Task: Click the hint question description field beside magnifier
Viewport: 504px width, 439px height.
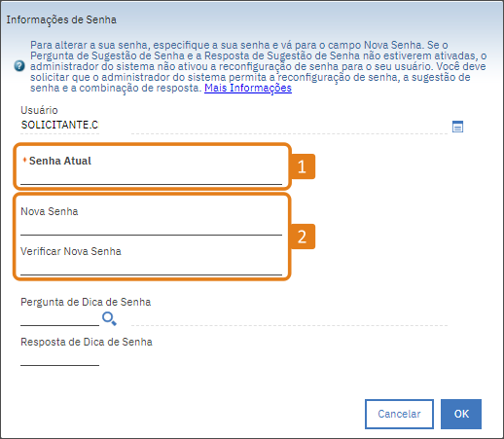Action: click(x=289, y=318)
